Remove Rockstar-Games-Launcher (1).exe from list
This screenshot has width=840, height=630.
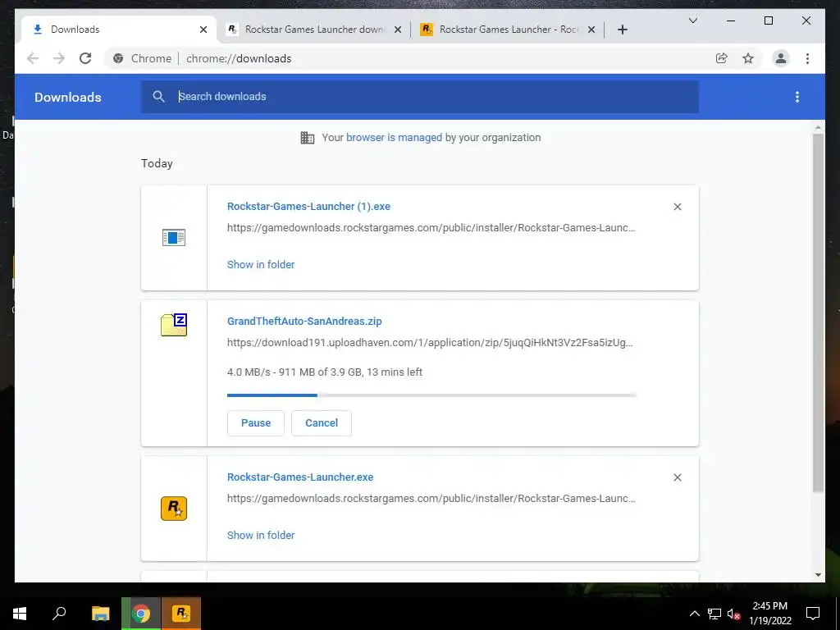[677, 207]
